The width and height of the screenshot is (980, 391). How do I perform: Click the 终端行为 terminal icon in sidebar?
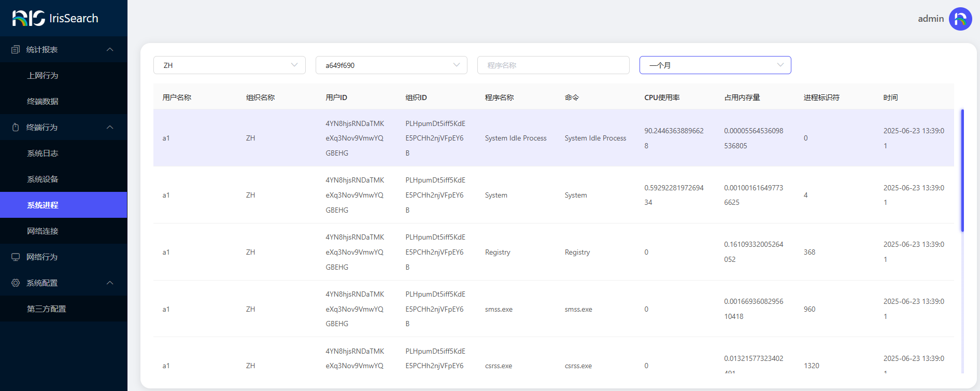coord(16,128)
